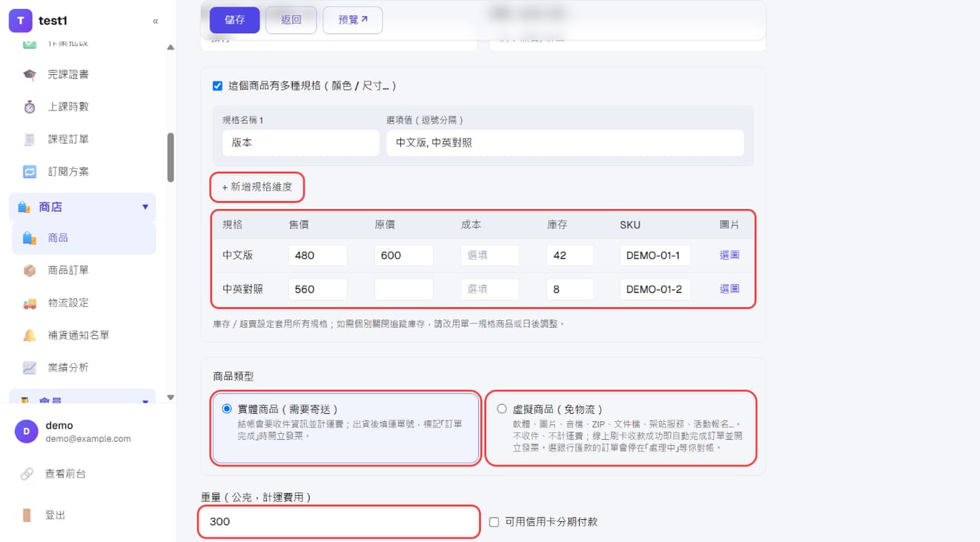The image size is (980, 542).
Task: Click 庫存 field 8 for 中英對照
Action: pyautogui.click(x=570, y=289)
